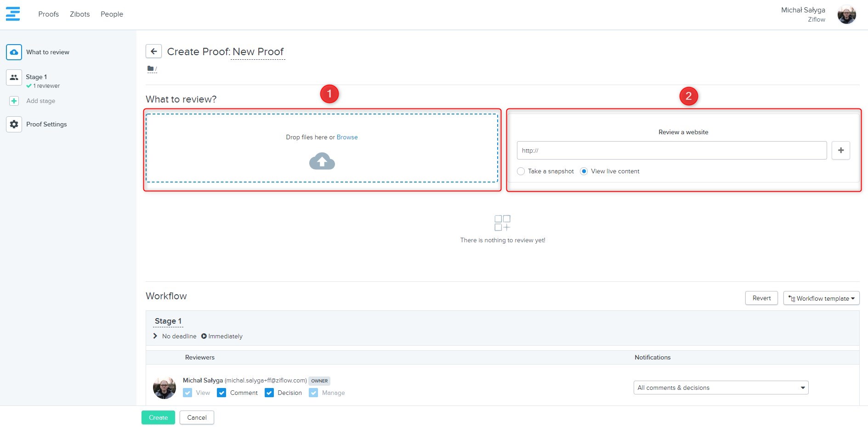This screenshot has width=868, height=428.
Task: Click the back arrow next to Create Proof
Action: coord(153,51)
